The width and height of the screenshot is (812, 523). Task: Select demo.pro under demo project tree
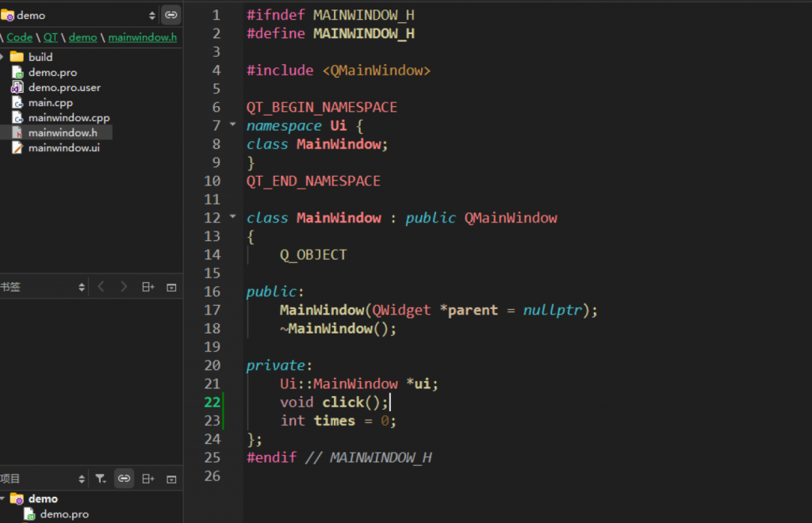point(64,514)
